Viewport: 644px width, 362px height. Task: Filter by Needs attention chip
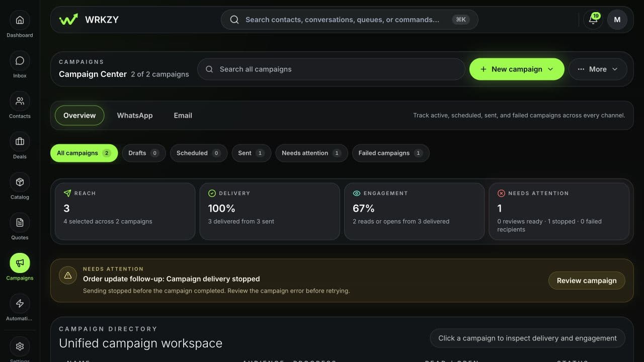click(311, 153)
